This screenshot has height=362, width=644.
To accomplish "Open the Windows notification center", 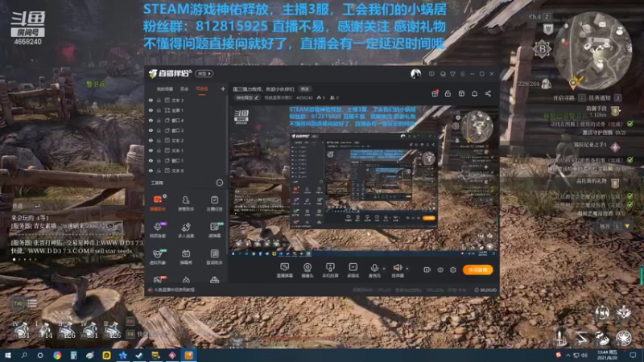I will (633, 355).
